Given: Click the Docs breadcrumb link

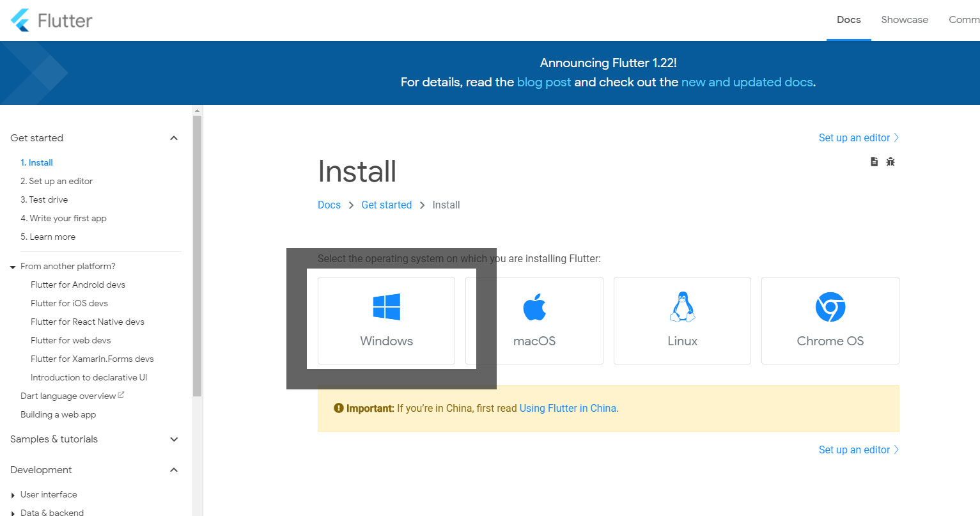Looking at the screenshot, I should (329, 205).
